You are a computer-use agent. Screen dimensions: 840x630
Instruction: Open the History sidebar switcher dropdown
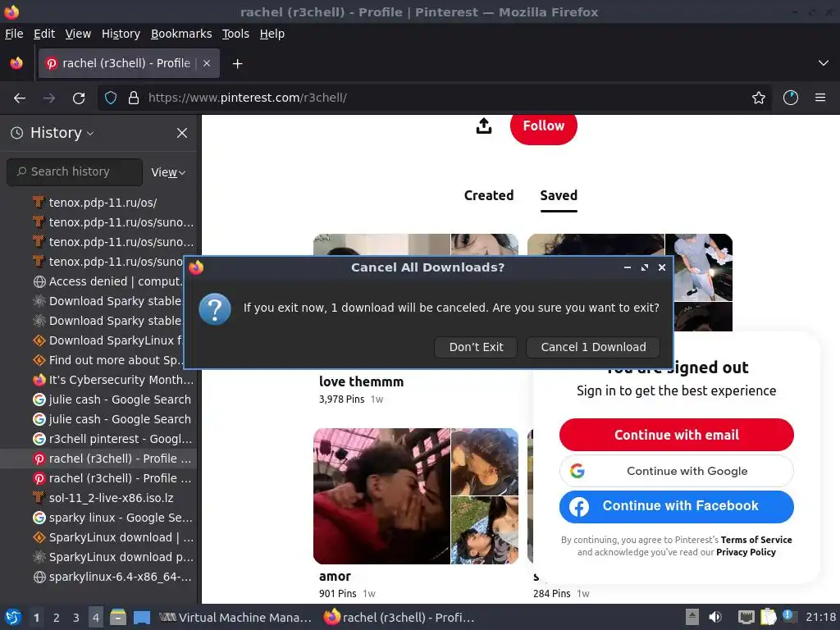tap(52, 133)
